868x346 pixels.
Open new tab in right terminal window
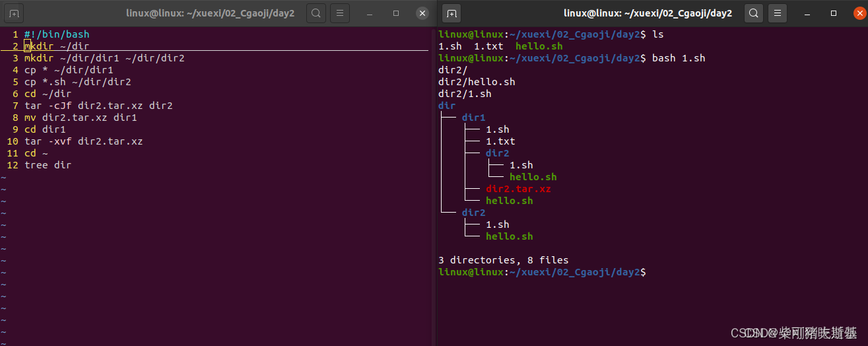coord(451,13)
